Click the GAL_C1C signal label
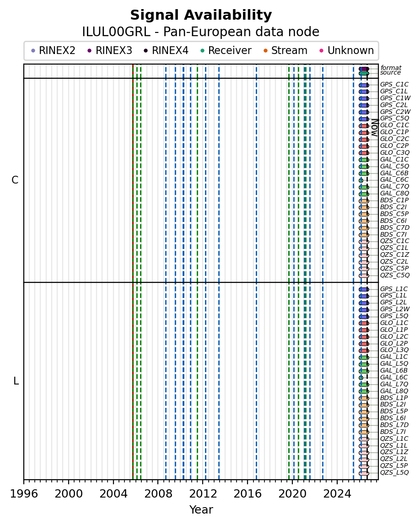 [394, 159]
